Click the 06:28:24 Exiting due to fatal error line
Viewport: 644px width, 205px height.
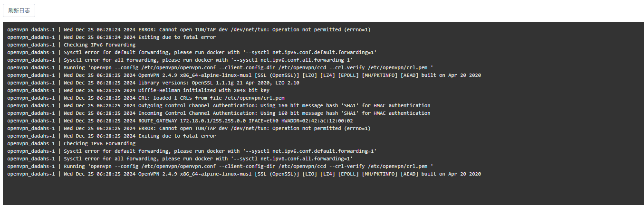[112, 37]
